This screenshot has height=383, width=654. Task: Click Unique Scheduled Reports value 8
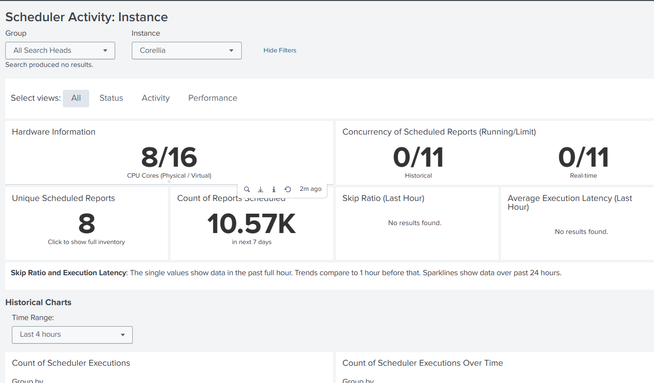pyautogui.click(x=86, y=224)
